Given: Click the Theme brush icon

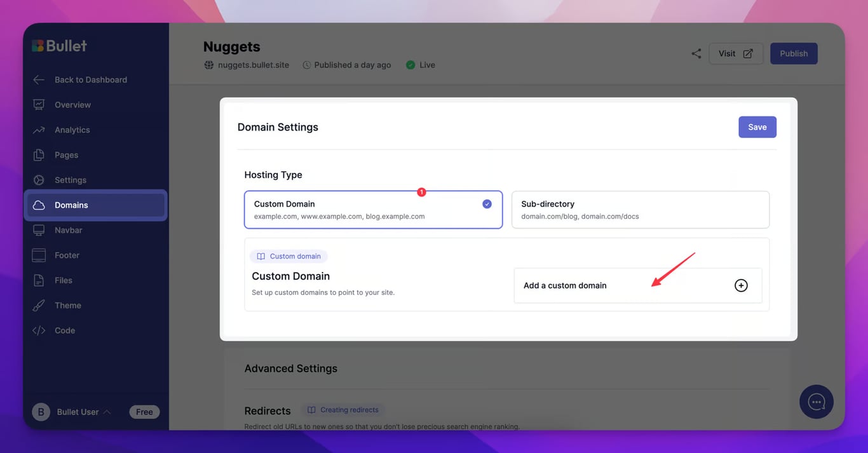Looking at the screenshot, I should [x=39, y=305].
